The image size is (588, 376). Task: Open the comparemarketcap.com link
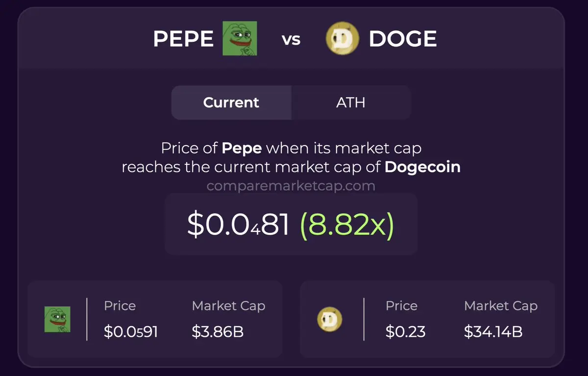(291, 186)
